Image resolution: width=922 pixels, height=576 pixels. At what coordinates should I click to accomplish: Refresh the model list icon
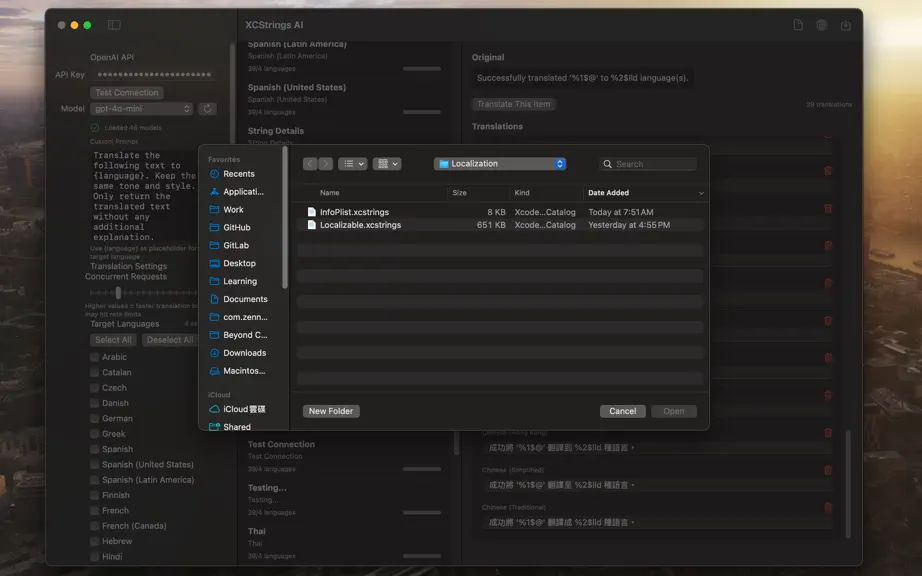[x=208, y=109]
